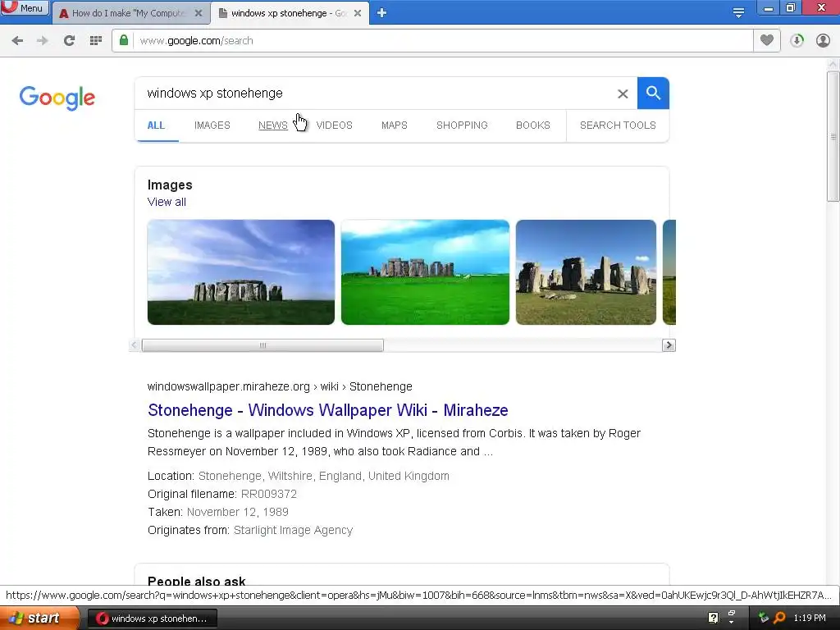Click the orange search magnifier tray icon

[779, 618]
